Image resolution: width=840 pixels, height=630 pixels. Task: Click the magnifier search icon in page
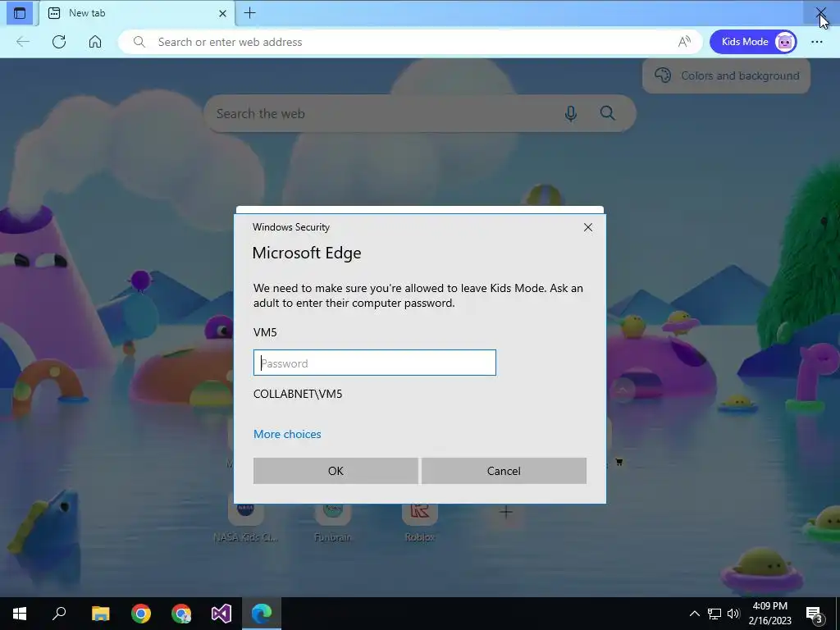608,113
